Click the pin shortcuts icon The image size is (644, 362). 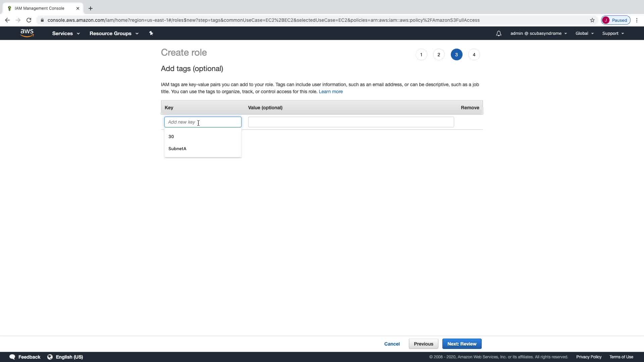coord(151,33)
